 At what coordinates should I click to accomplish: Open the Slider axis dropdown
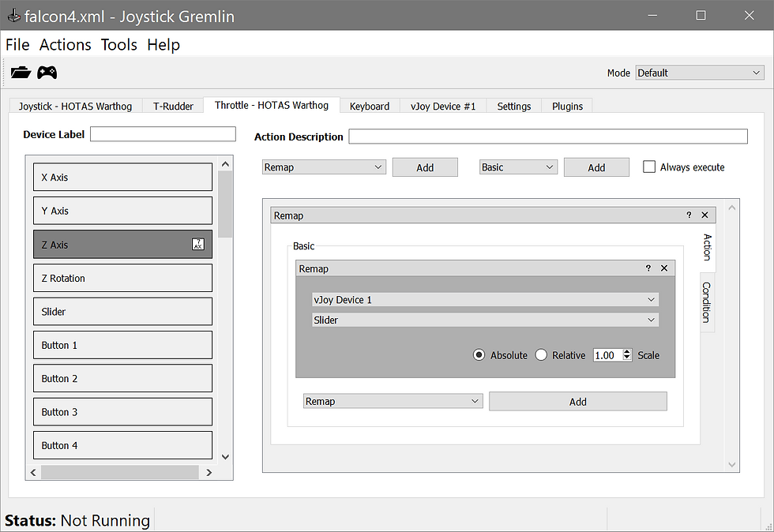pos(485,320)
